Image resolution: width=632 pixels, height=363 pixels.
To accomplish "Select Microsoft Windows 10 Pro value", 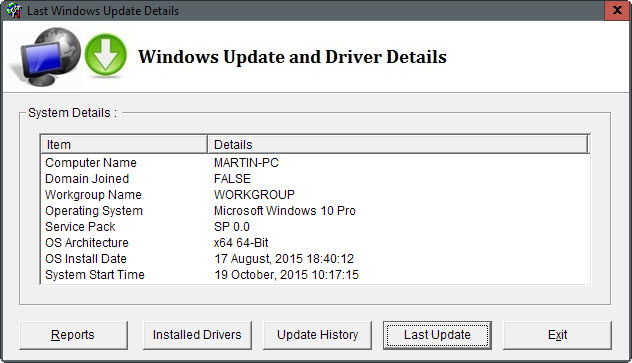I will (x=285, y=211).
